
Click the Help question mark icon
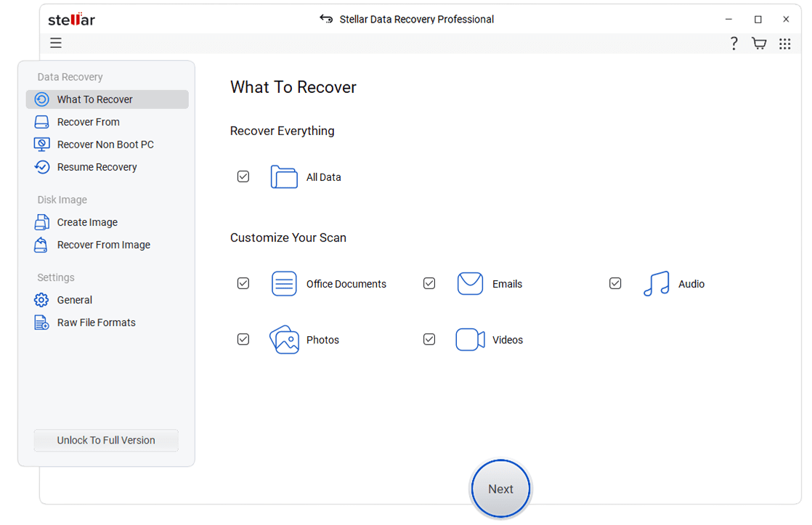734,44
